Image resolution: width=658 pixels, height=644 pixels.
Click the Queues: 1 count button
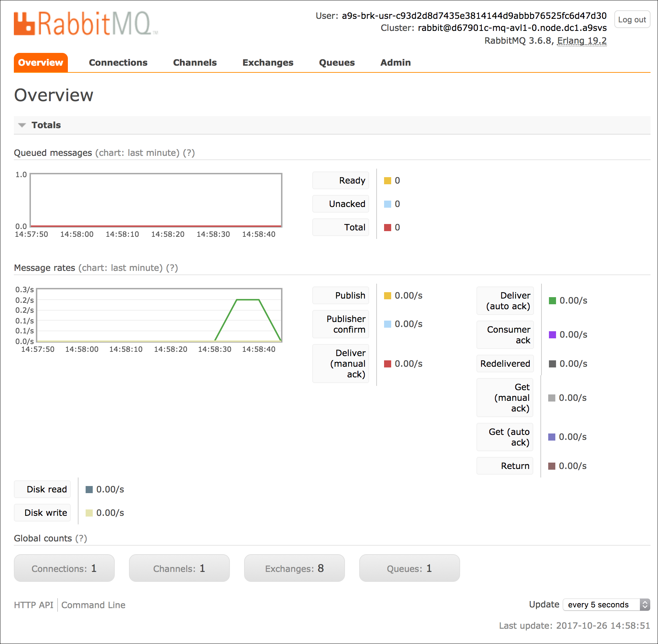point(410,568)
